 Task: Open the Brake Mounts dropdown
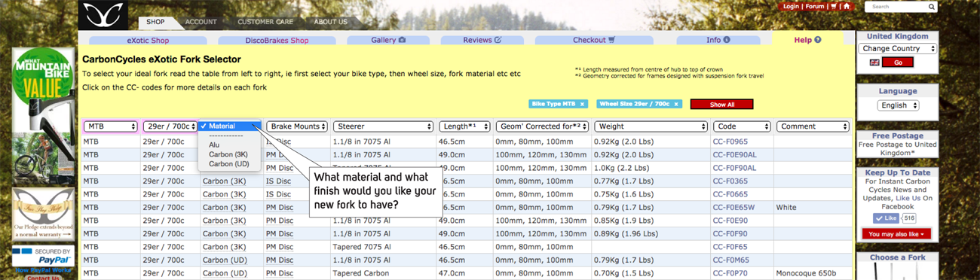coord(298,126)
